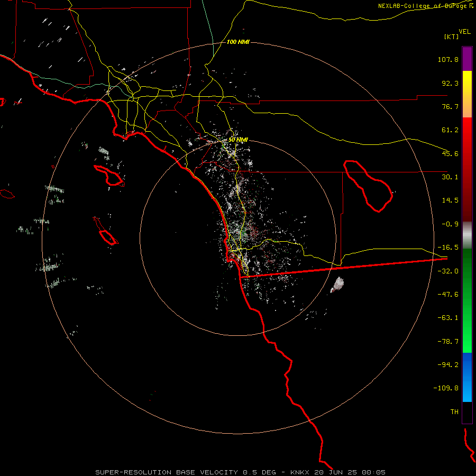Select the -78.7 legend value
476x476 pixels.
pos(448,342)
